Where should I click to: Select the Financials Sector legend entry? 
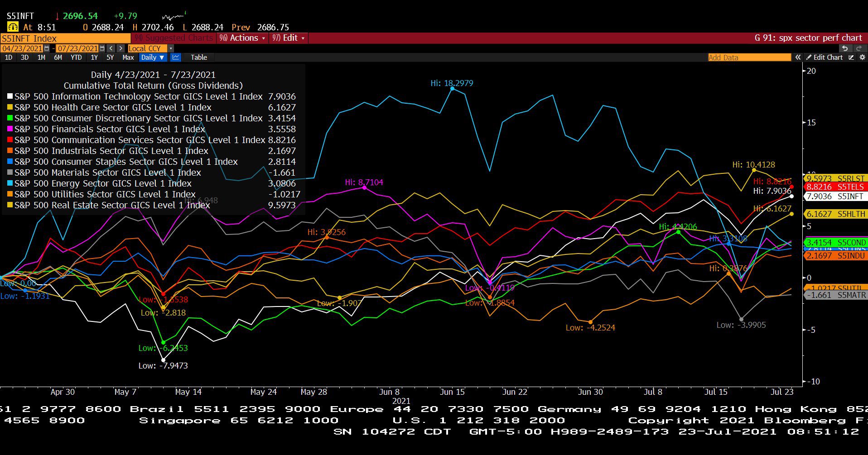[152, 129]
